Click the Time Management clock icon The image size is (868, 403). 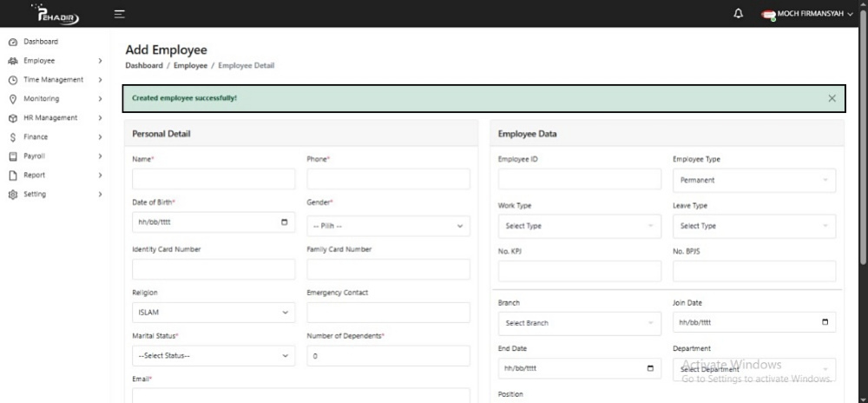pos(13,80)
